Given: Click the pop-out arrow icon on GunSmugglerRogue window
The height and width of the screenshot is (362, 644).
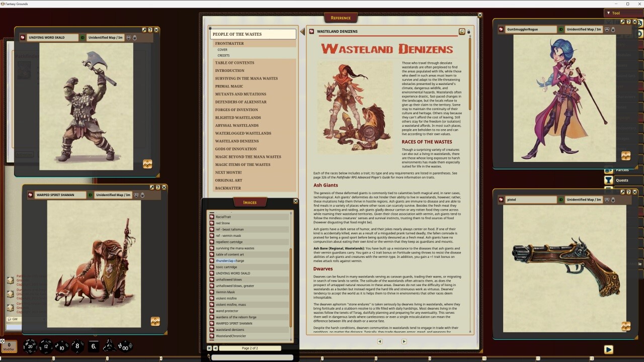Looking at the screenshot, I should pos(622,22).
